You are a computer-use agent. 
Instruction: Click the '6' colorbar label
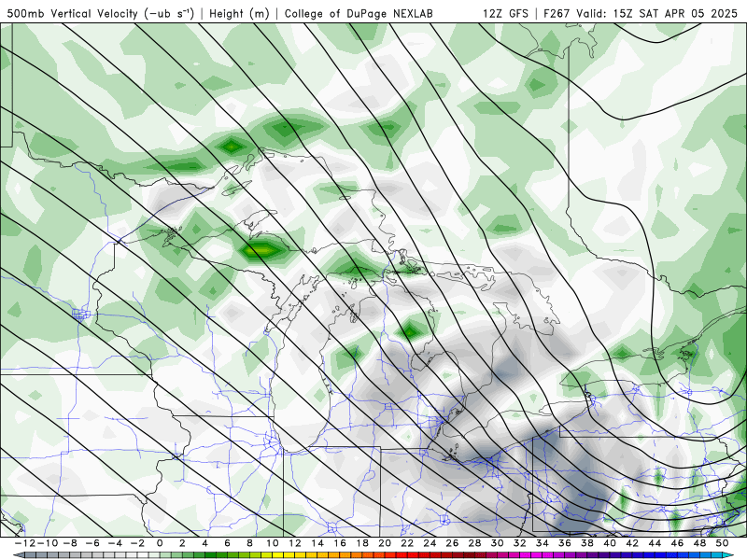tap(227, 543)
